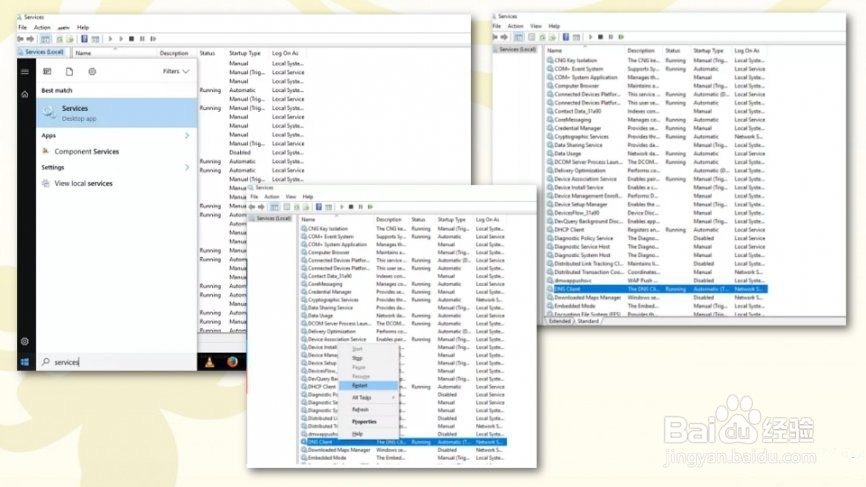Viewport: 866px width, 487px height.
Task: Click green Restart Service icon in right window
Action: coord(621,37)
